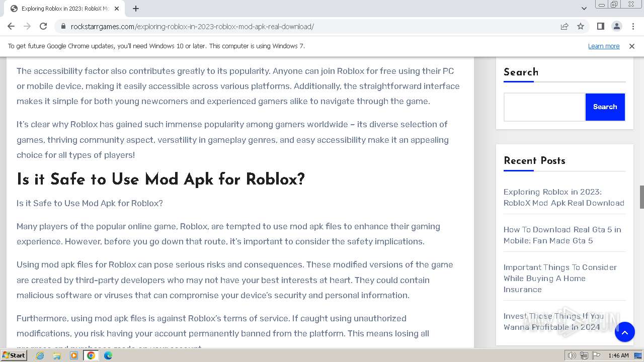This screenshot has width=644, height=362.
Task: Open media player from taskbar
Action: point(74,355)
